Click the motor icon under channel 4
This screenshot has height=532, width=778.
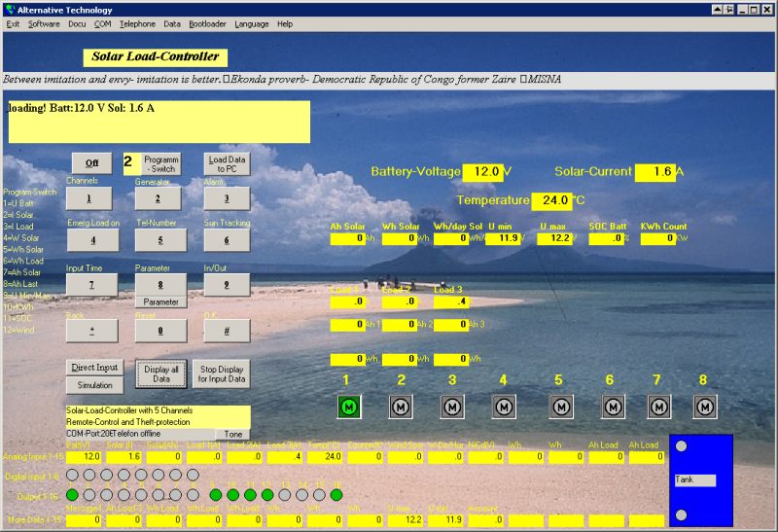click(x=504, y=407)
